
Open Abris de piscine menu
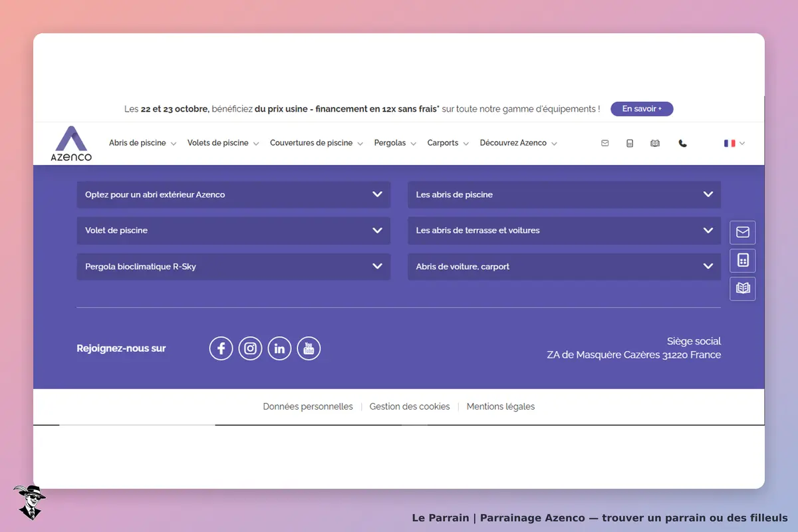[142, 143]
